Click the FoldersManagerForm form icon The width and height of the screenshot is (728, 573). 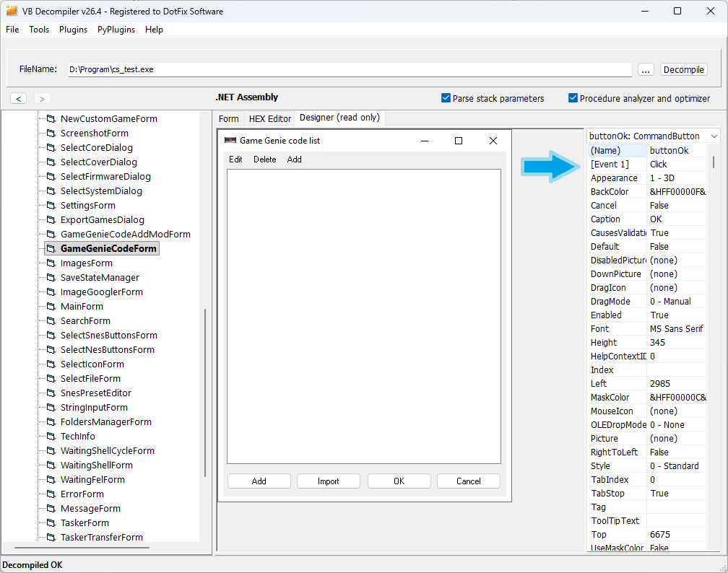51,421
